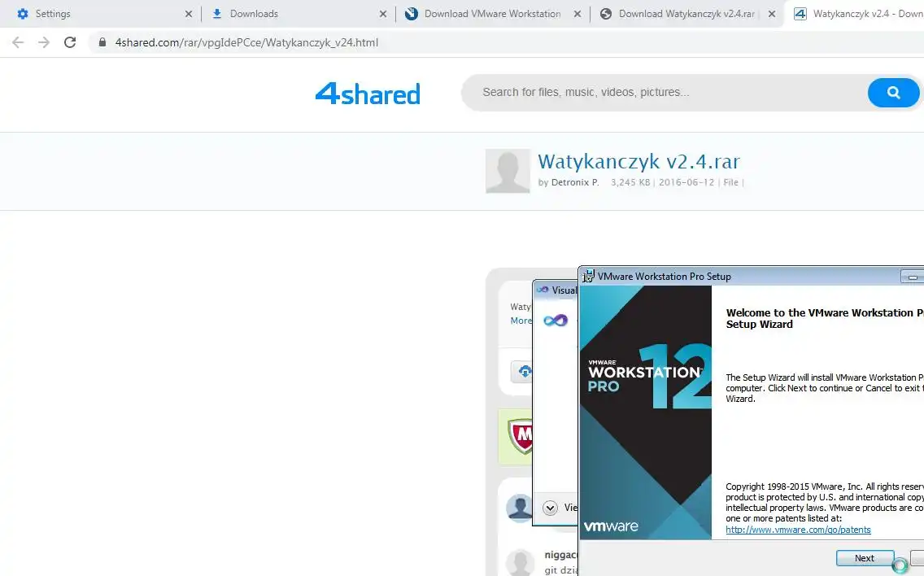Close the Download VMware Workstation tab

(x=577, y=14)
